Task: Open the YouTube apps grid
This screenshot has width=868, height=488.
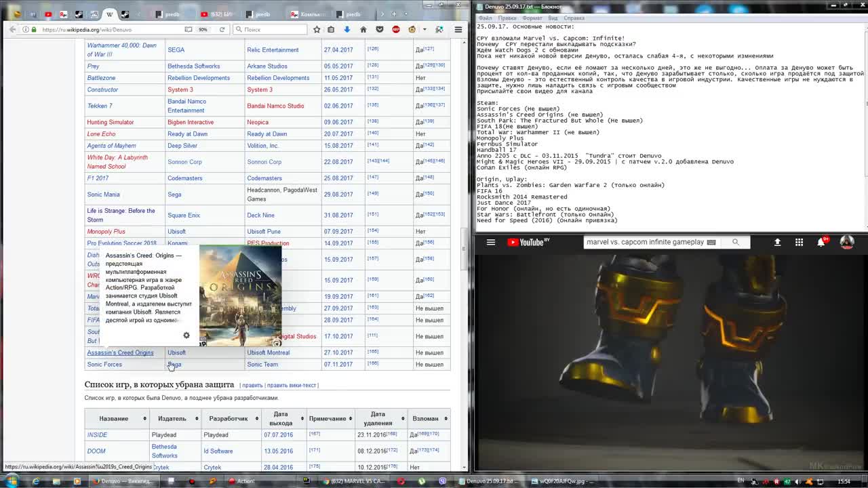Action: [799, 242]
